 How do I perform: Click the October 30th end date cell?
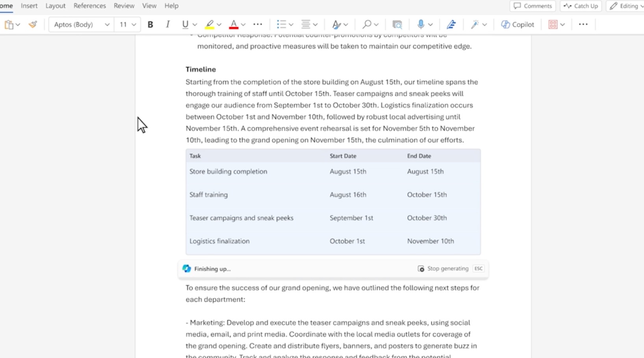click(x=427, y=218)
